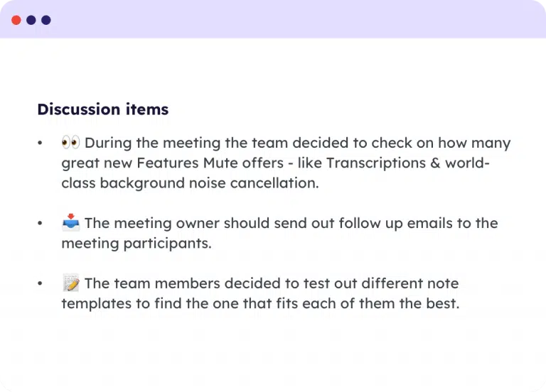The image size is (546, 392).
Task: Click the rightmost dark dot in title bar
Action: (x=46, y=20)
